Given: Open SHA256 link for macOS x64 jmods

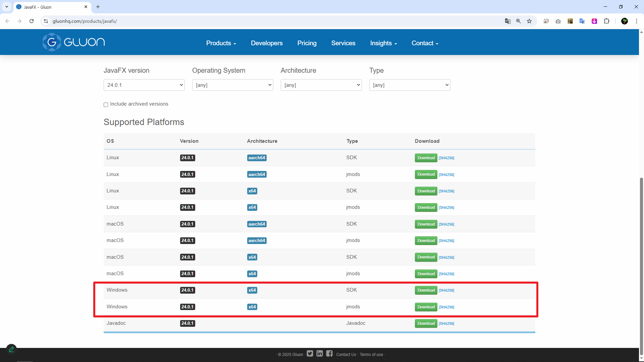Looking at the screenshot, I should click(x=446, y=274).
